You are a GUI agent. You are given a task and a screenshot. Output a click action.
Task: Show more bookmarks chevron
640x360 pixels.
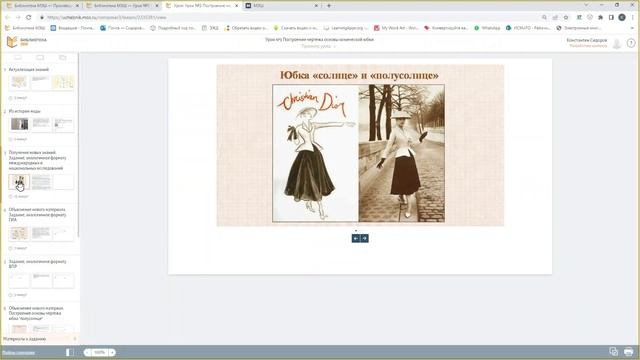point(633,28)
